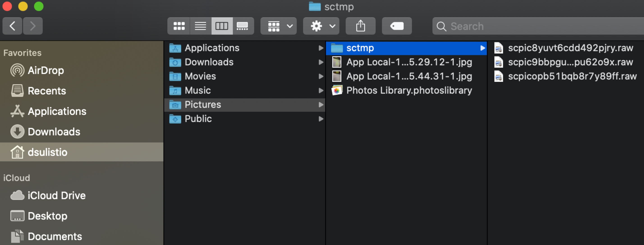Switch to gallery view

coord(243,26)
